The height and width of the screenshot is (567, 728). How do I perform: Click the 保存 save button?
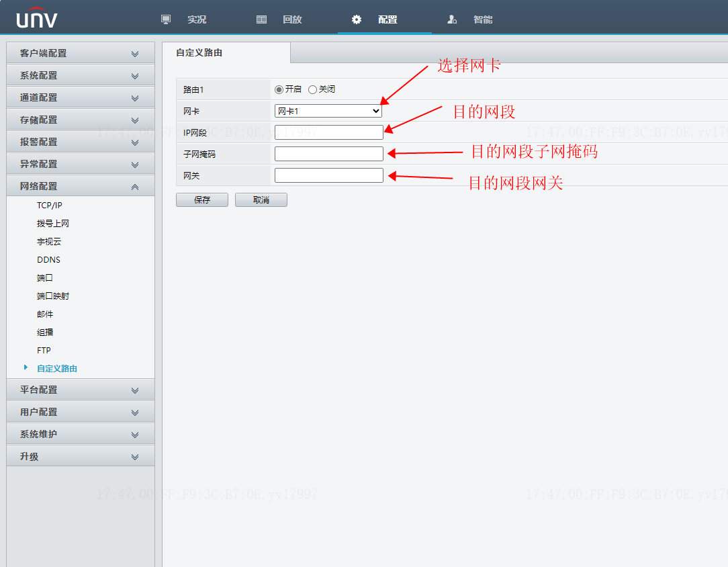pyautogui.click(x=202, y=200)
